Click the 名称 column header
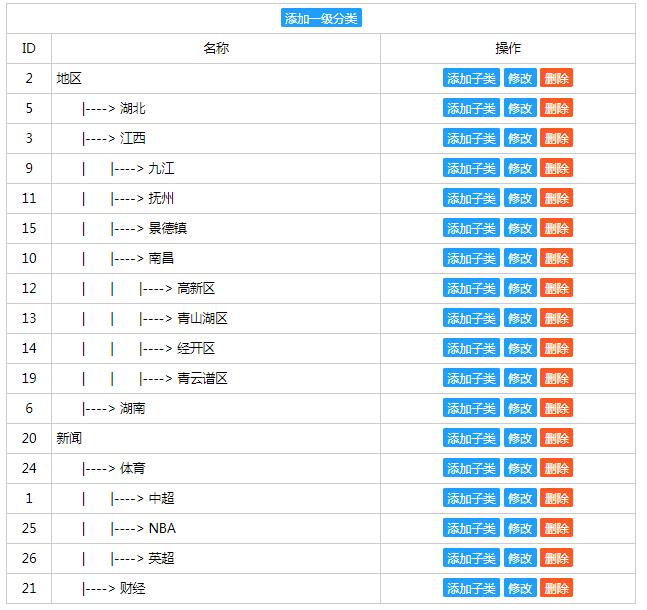 click(x=215, y=48)
